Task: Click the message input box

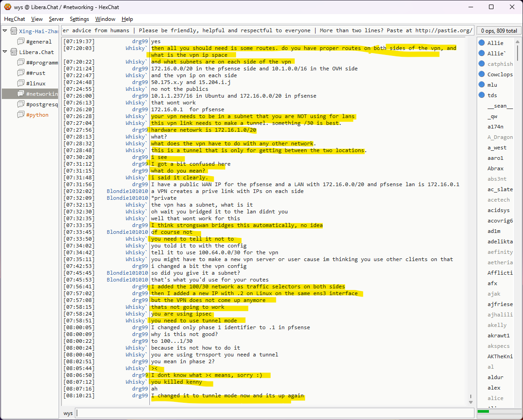Action: click(272, 413)
